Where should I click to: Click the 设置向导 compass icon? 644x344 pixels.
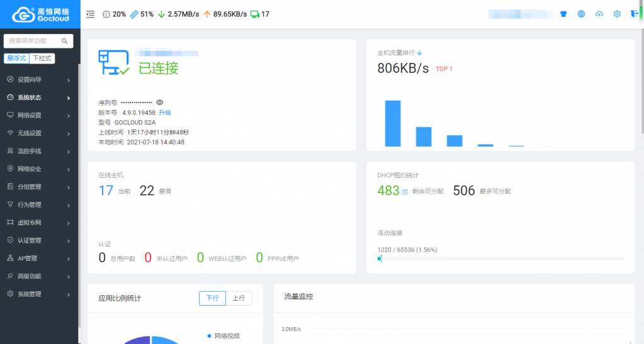10,79
